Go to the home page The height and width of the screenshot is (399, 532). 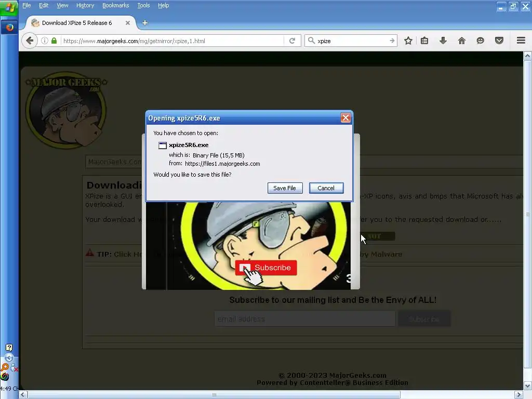point(462,41)
